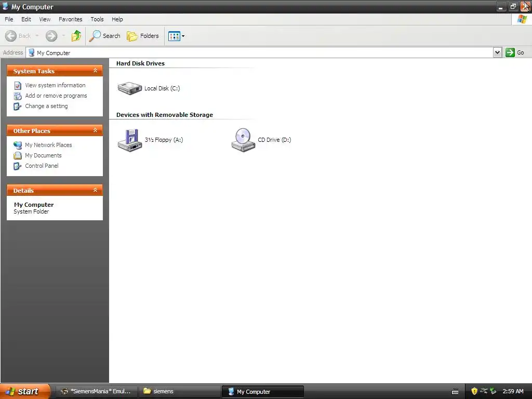Collapse the Details panel
This screenshot has width=532, height=399.
[x=96, y=190]
